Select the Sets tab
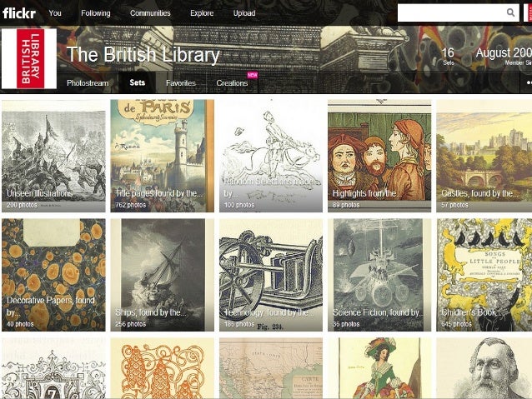Viewport: 532px width, 399px height. click(x=138, y=82)
